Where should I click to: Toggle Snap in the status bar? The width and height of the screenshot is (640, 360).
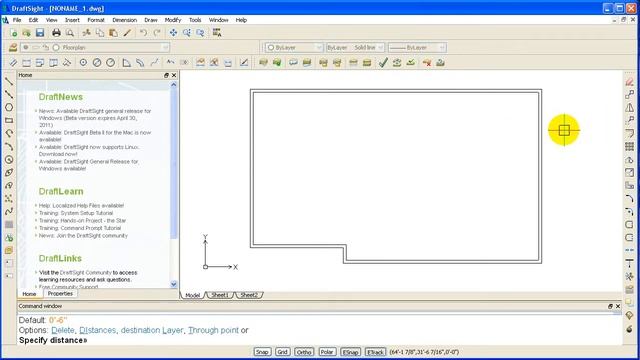click(262, 352)
